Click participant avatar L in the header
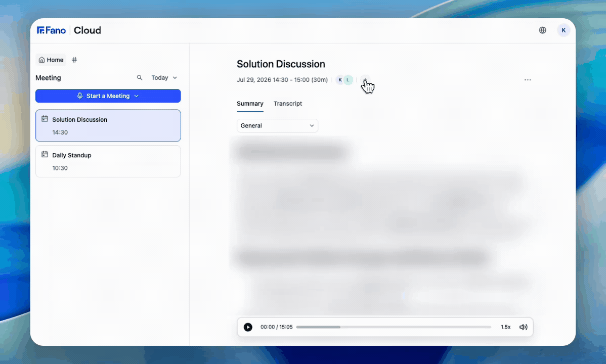The image size is (606, 364). (348, 79)
